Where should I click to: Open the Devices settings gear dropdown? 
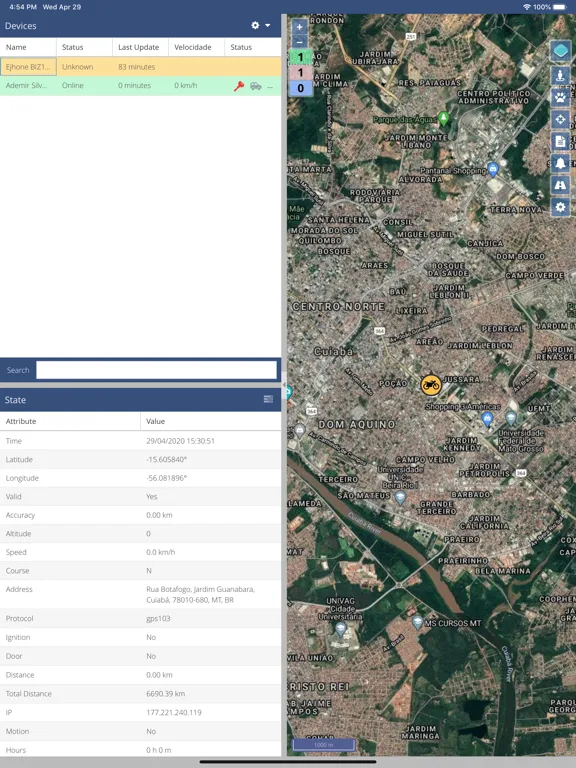coord(255,25)
